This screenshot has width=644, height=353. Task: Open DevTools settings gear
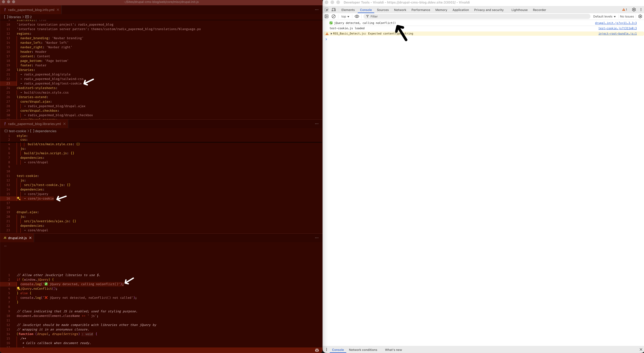pos(634,10)
